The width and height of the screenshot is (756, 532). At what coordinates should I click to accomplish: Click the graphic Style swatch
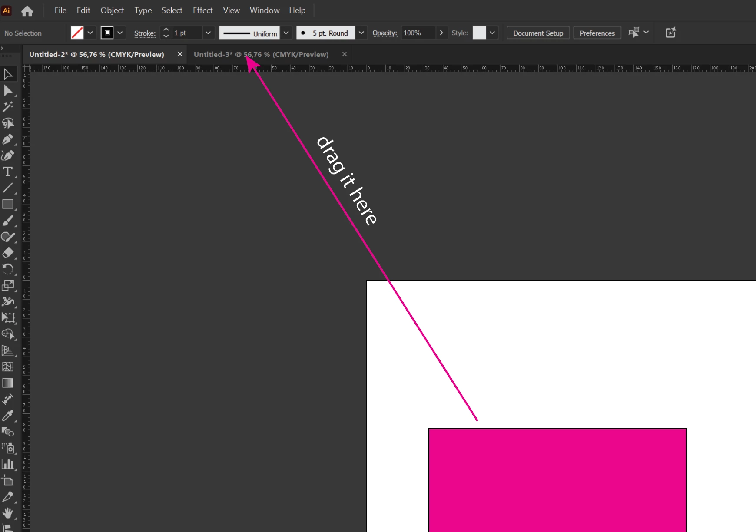click(479, 33)
